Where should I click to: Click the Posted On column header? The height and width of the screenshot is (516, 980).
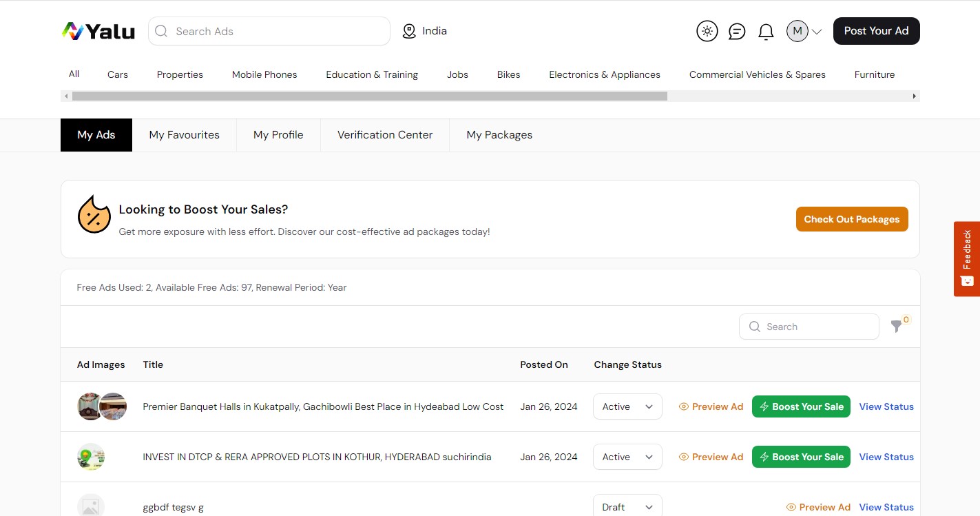[x=544, y=364]
